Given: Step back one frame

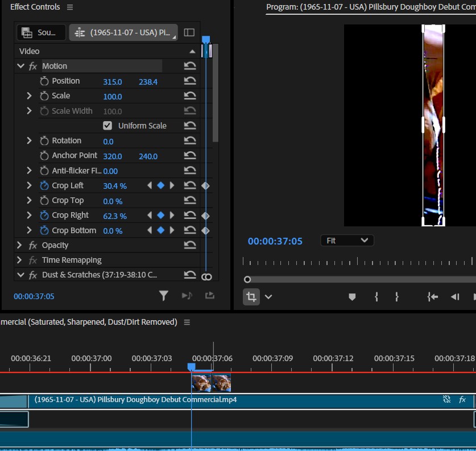Looking at the screenshot, I should (x=455, y=297).
